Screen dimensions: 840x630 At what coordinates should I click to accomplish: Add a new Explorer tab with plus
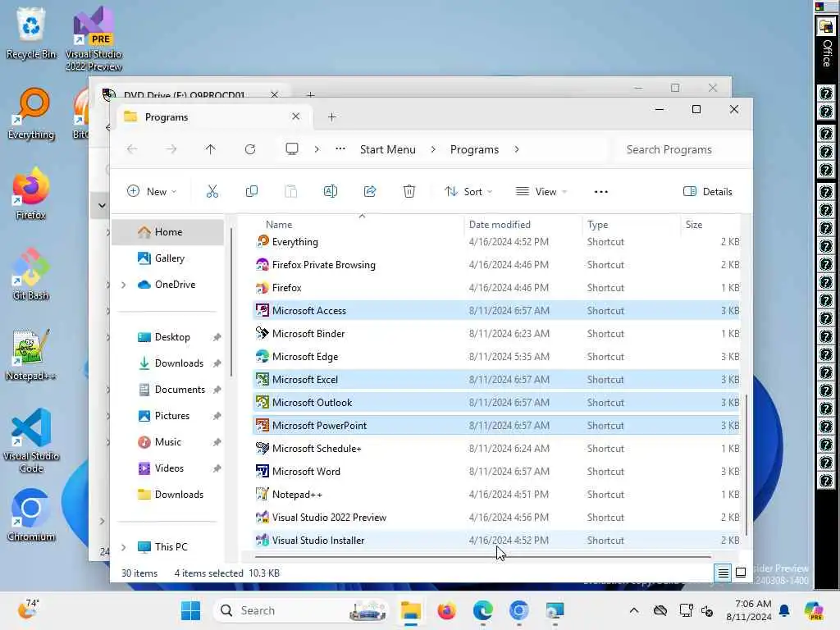click(331, 116)
